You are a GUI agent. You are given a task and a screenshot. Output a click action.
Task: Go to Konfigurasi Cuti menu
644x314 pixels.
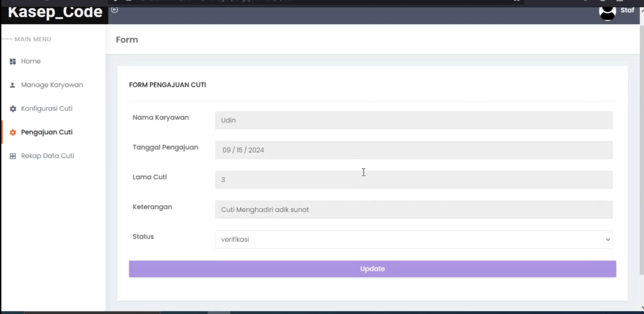[x=47, y=108]
